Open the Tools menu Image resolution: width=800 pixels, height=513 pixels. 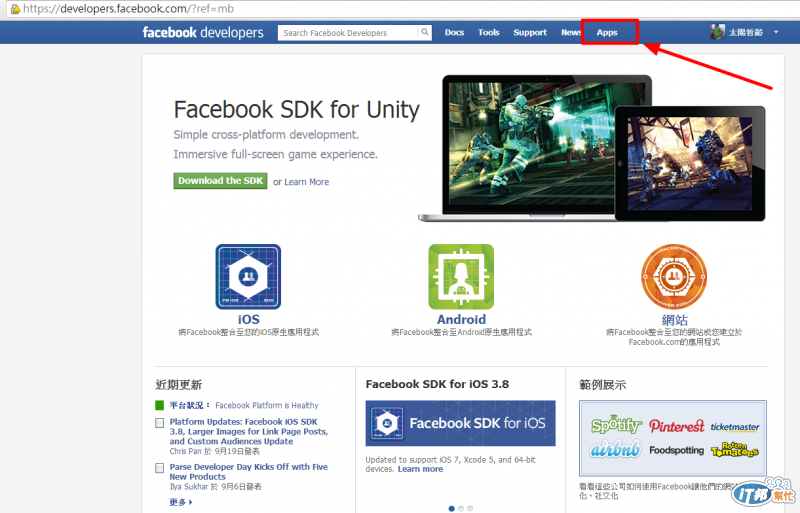[488, 33]
